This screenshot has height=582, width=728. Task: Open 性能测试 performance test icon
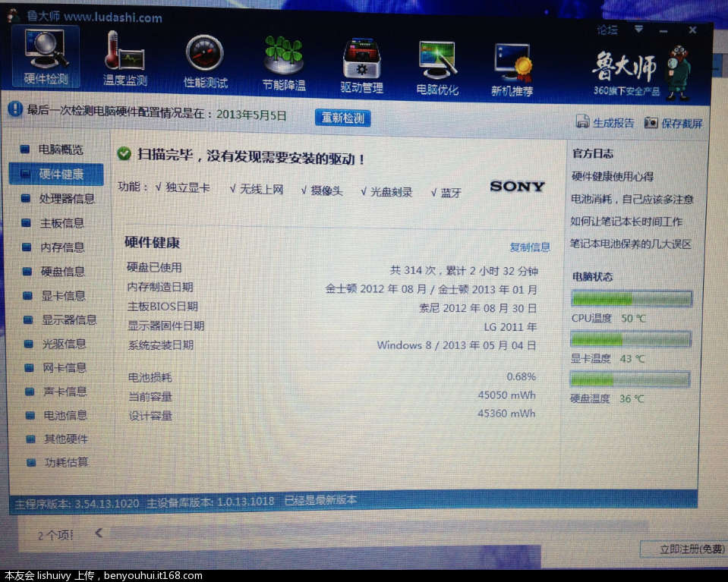pos(205,61)
